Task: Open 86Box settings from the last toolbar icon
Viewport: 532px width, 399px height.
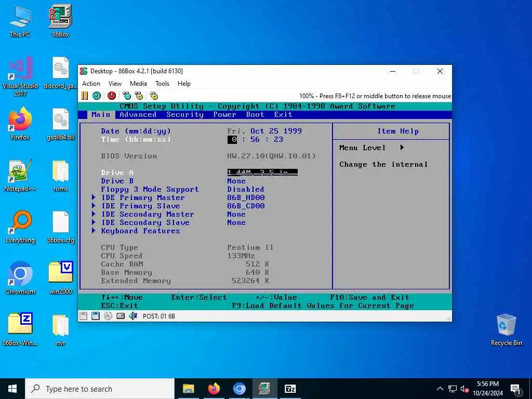Action: 154,96
